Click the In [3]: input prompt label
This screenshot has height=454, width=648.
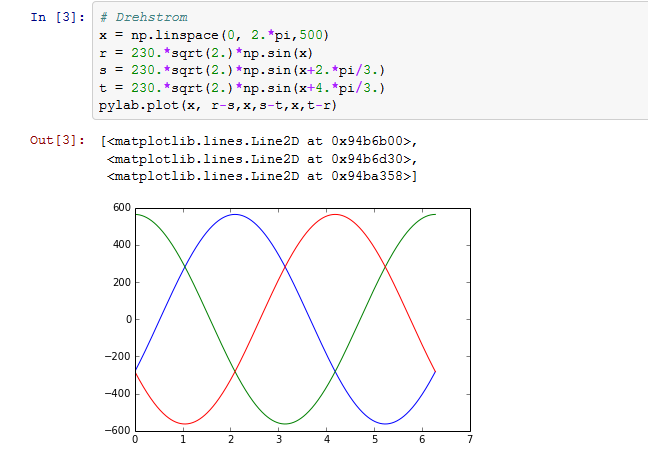click(57, 17)
